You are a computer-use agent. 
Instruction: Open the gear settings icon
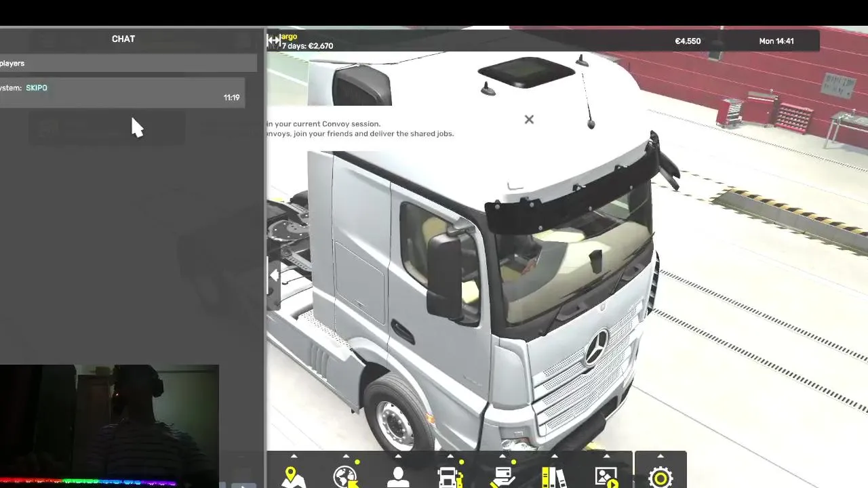coord(660,478)
